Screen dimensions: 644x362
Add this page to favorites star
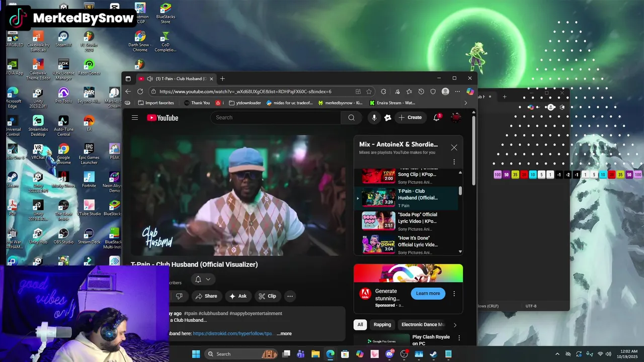[369, 92]
